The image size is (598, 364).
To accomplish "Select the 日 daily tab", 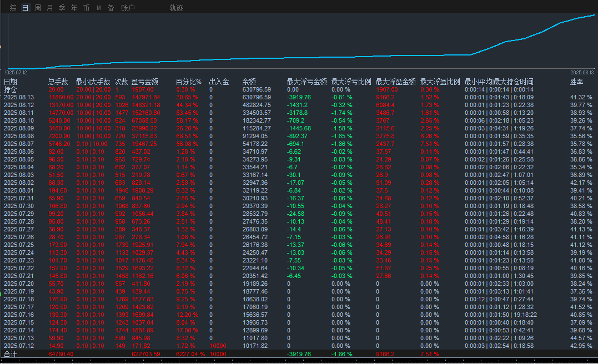I will pos(25,8).
